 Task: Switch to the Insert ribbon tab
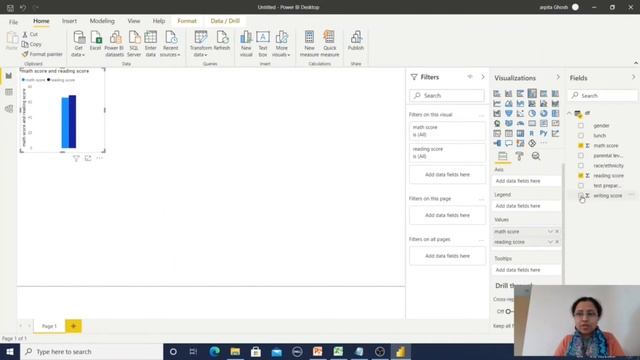click(69, 21)
